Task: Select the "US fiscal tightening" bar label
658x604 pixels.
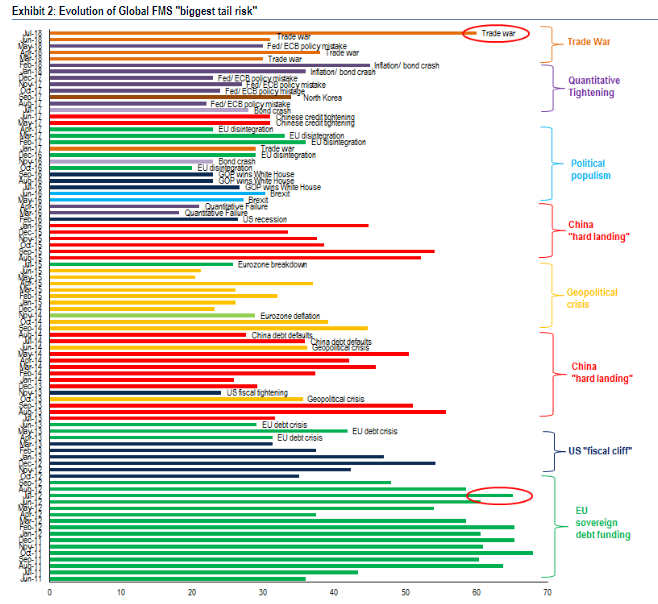Action: point(257,392)
